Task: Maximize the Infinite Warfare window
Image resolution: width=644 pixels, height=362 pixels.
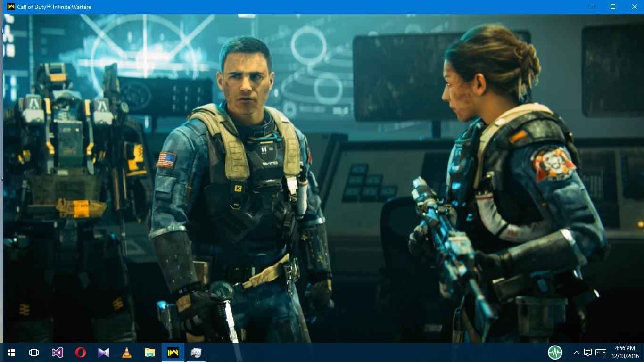Action: pos(613,7)
